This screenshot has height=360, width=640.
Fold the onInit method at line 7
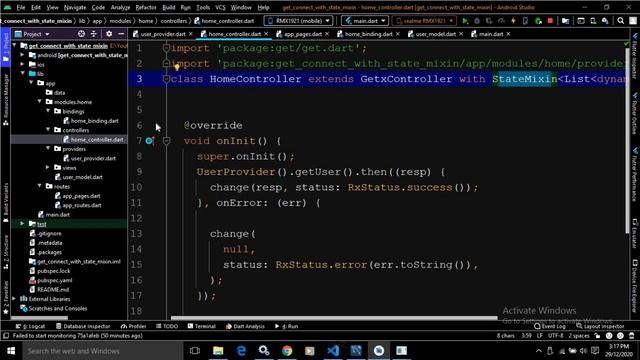pos(167,141)
